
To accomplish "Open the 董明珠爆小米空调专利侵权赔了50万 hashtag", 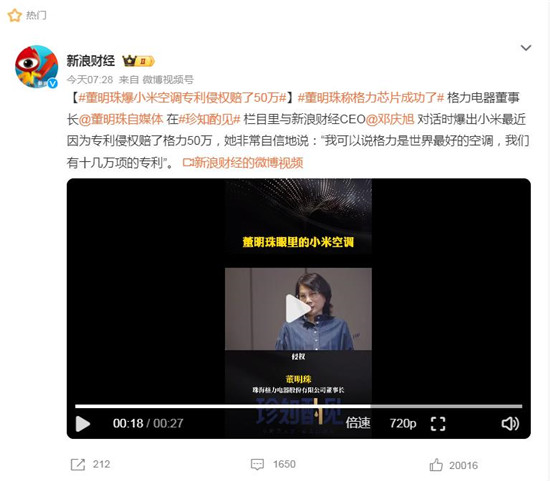I will click(x=182, y=98).
